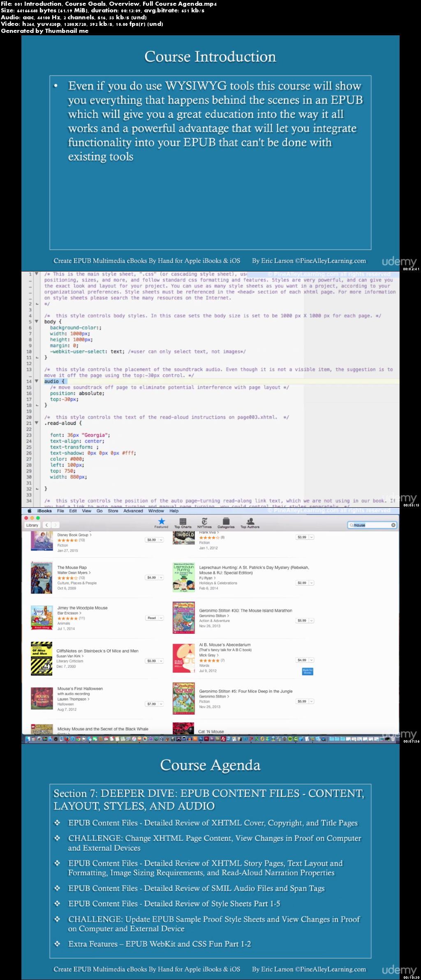Open Lauren Thompson author link

tap(74, 699)
